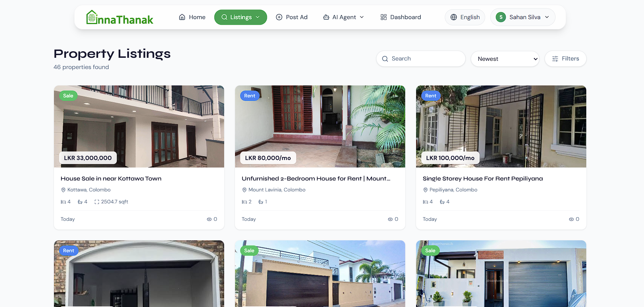Click Mount Lavinia, Colombo location text

coord(277,190)
